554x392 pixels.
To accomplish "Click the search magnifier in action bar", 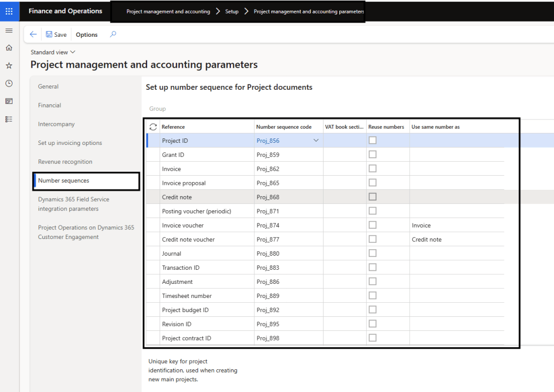I will 113,35.
